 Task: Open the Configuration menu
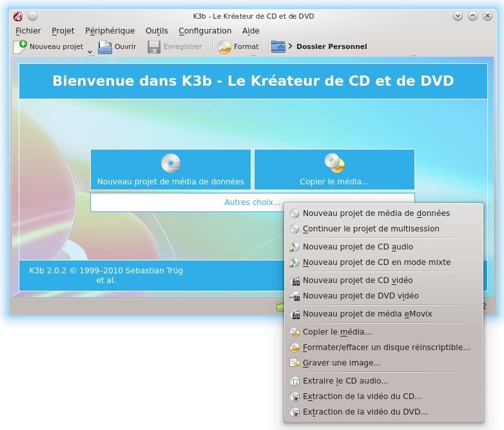(x=205, y=30)
